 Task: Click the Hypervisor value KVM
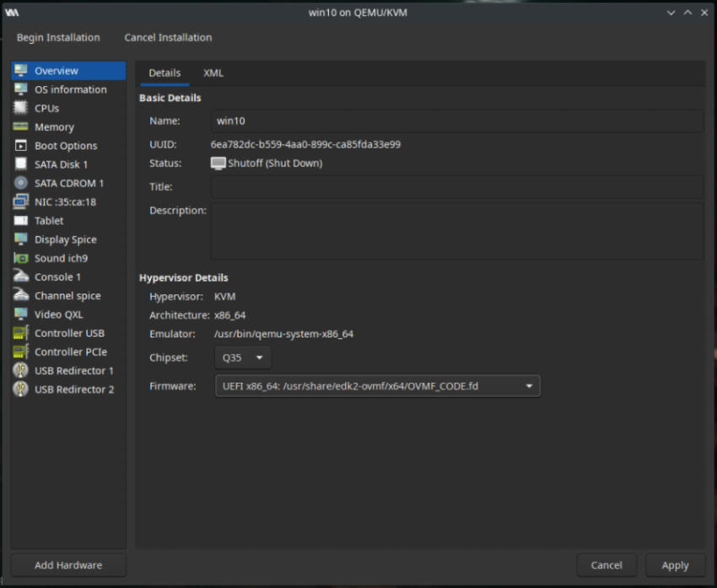[x=224, y=296]
